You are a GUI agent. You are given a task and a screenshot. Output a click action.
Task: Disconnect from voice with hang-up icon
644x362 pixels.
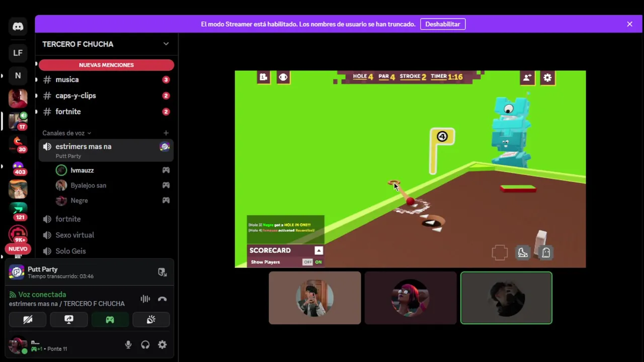pos(162,299)
